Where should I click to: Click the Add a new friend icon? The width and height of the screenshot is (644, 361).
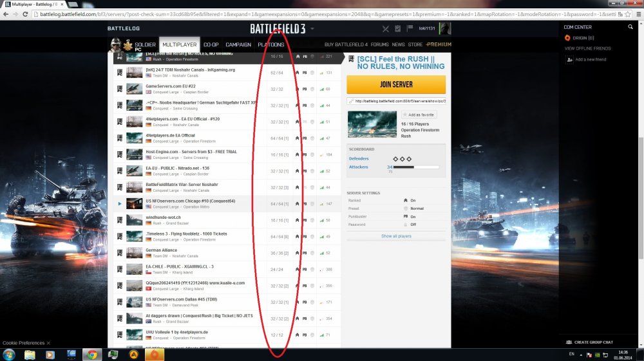tap(569, 59)
